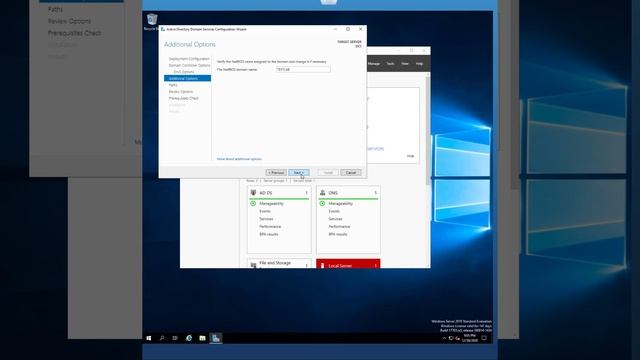This screenshot has height=360, width=640.
Task: Open DNS tile title
Action: 333,193
